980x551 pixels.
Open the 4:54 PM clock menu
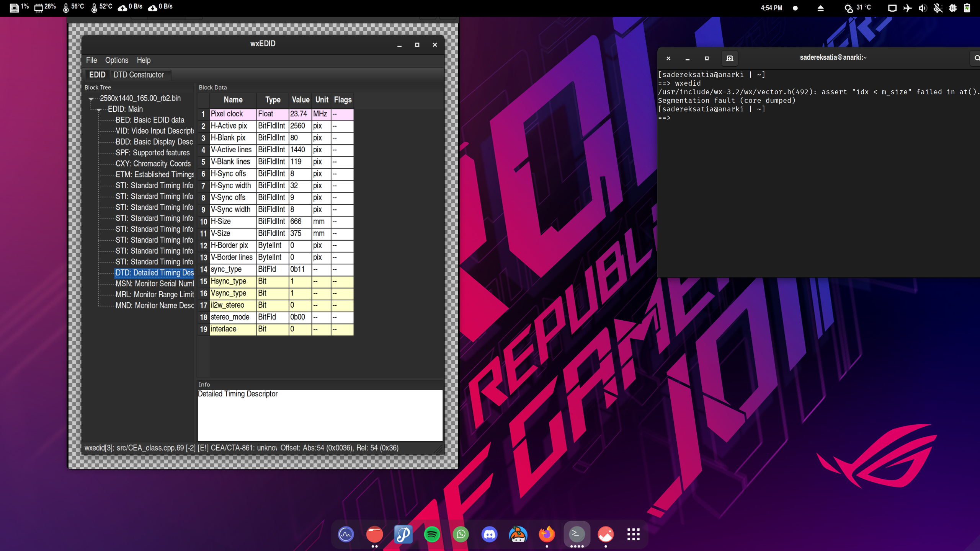coord(771,8)
